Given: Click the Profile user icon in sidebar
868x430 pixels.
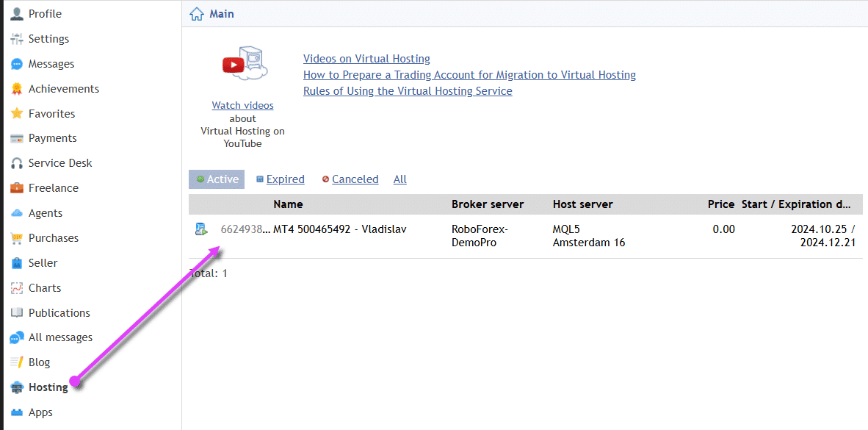Looking at the screenshot, I should click(x=16, y=14).
